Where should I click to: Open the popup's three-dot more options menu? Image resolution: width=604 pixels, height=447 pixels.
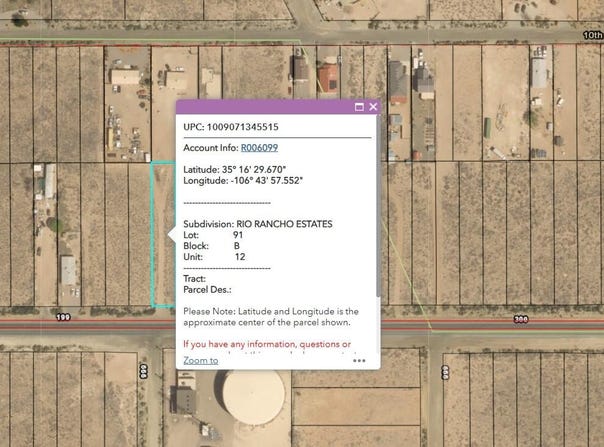359,361
